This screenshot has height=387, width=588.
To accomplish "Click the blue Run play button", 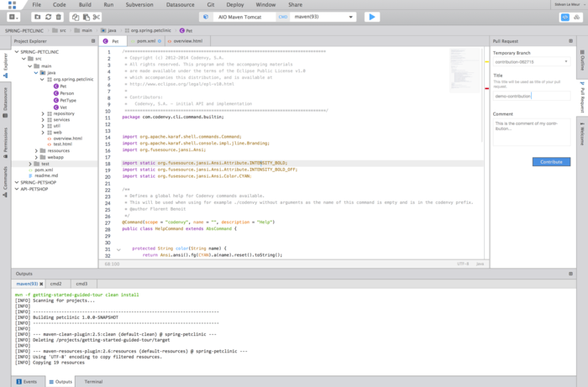I will click(x=371, y=17).
